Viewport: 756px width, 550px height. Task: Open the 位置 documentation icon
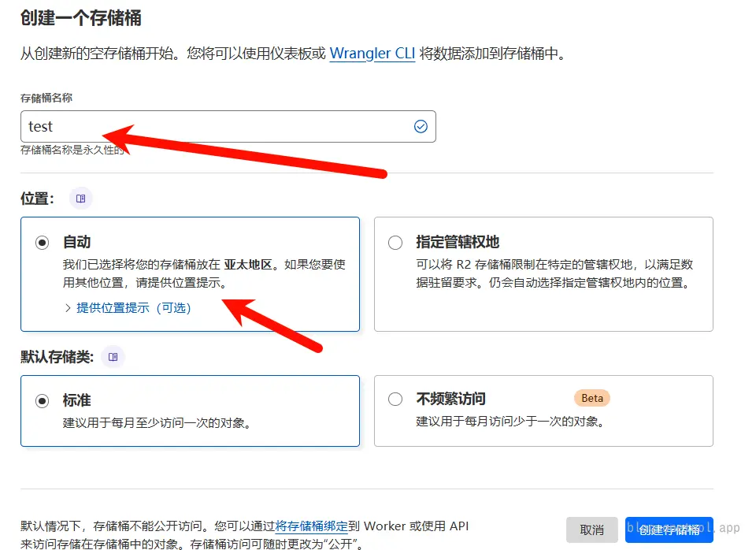tap(80, 199)
